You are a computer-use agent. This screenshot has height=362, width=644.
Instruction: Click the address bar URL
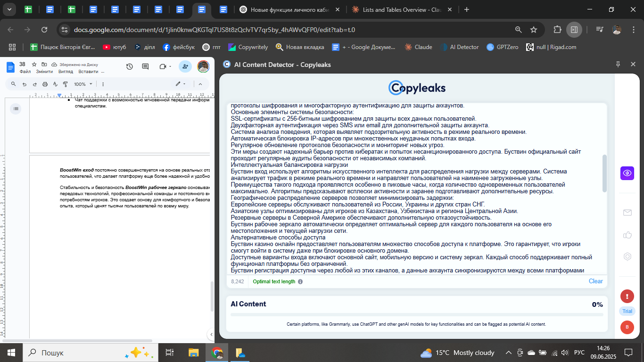click(x=215, y=30)
